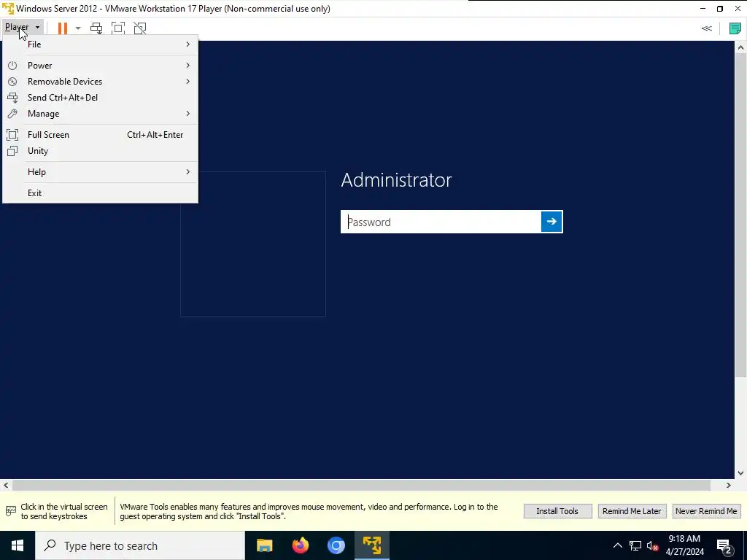Screen dimensions: 747x560
Task: Open File Explorer from taskbar
Action: 264,545
